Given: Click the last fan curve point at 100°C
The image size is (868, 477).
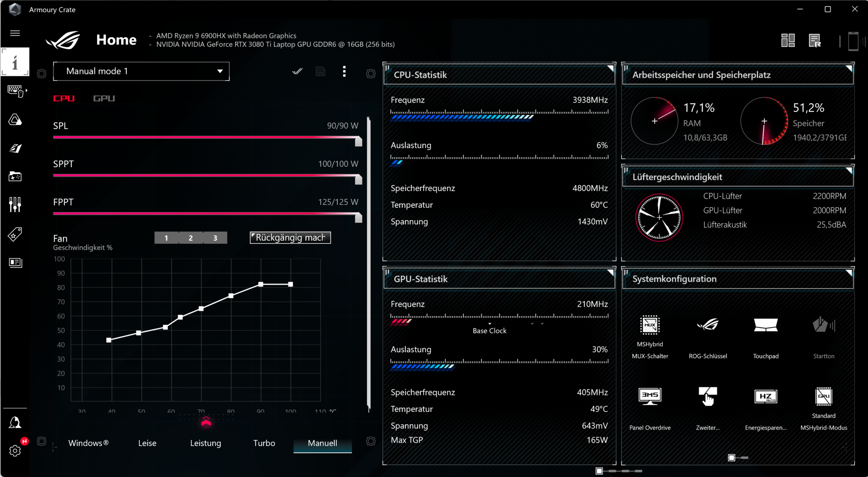Looking at the screenshot, I should (x=291, y=284).
